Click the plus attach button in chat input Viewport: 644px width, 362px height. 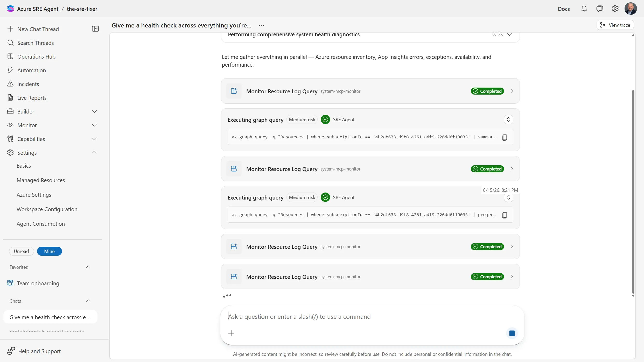[x=231, y=333]
